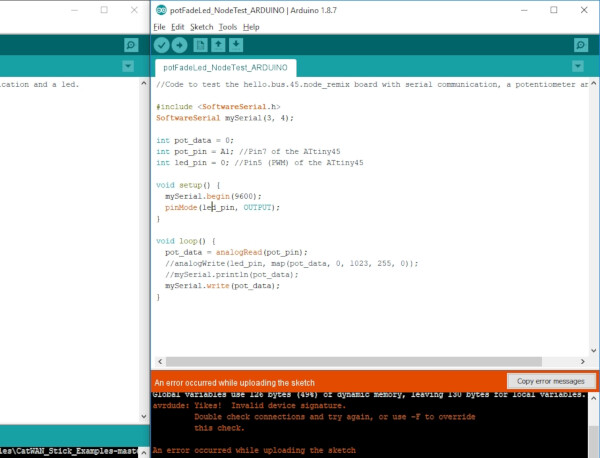The width and height of the screenshot is (600, 458).
Task: Click the 'void setup() {' line
Action: click(188, 185)
